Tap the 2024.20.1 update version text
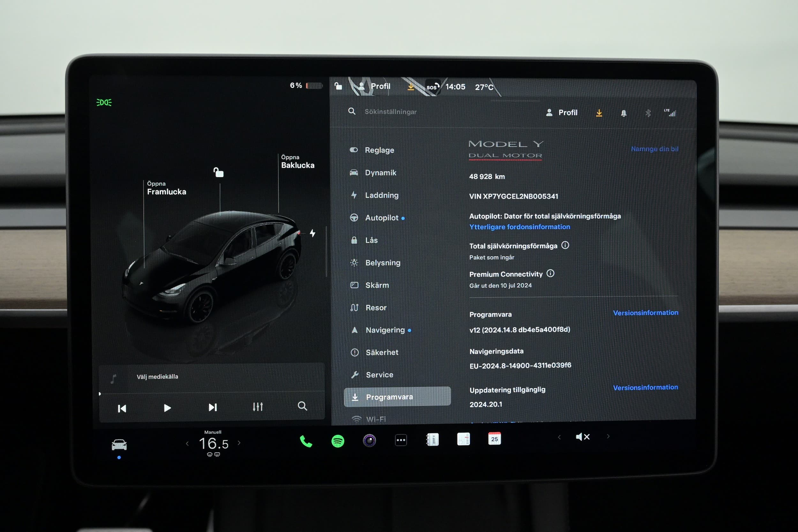798x532 pixels. 486,404
